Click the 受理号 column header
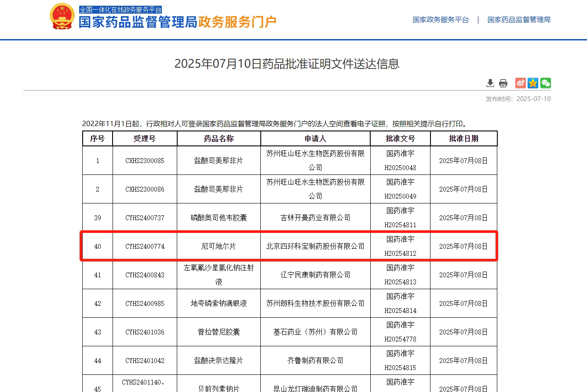587x392 pixels. 145,138
